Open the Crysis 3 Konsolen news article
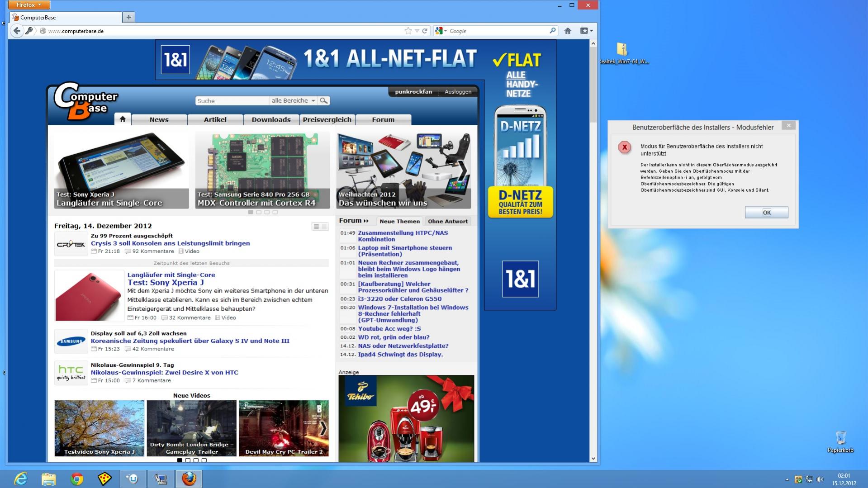Viewport: 868px width, 488px height. pos(170,243)
